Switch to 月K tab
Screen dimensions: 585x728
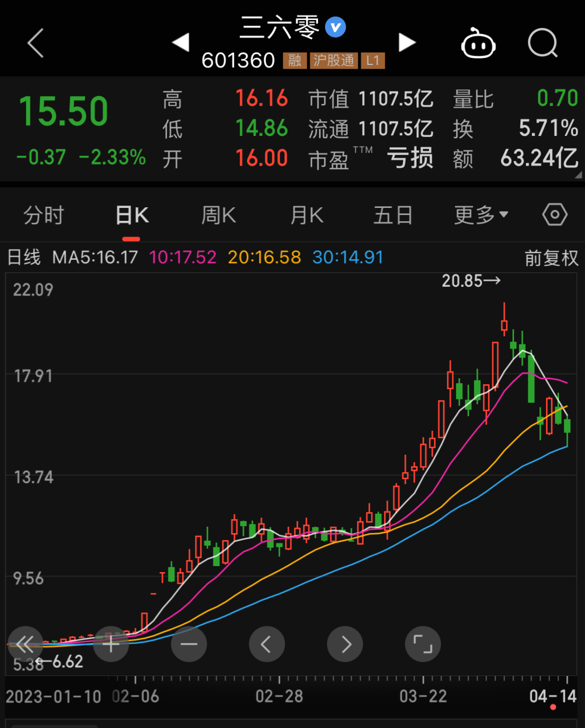[307, 215]
